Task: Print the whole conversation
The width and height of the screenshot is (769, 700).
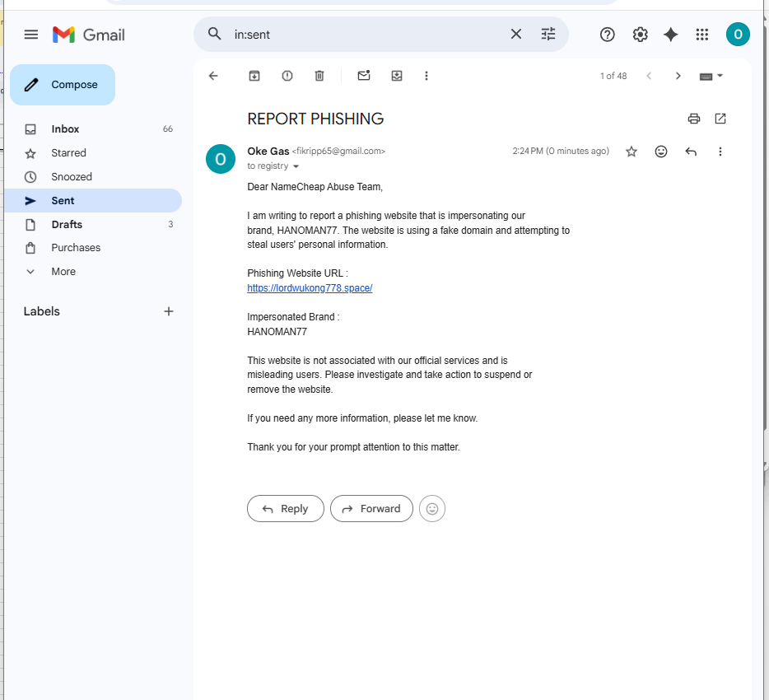Action: pos(693,119)
